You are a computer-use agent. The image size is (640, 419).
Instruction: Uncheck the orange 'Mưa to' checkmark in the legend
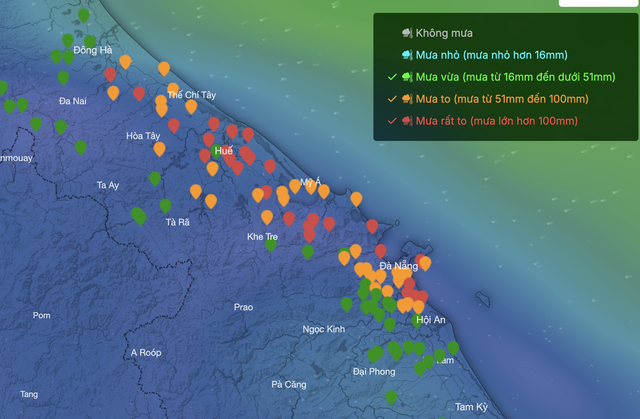(x=392, y=99)
